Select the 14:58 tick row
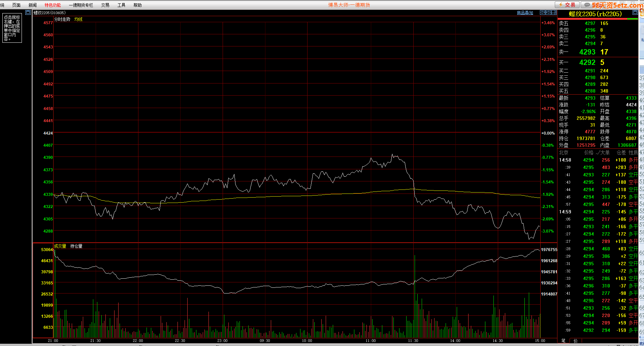This screenshot has height=346, width=644. tap(598, 160)
